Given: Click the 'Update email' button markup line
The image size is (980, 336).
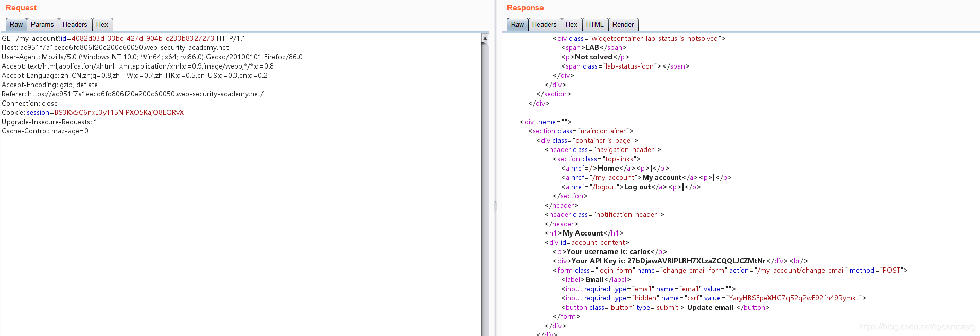Looking at the screenshot, I should point(666,308).
